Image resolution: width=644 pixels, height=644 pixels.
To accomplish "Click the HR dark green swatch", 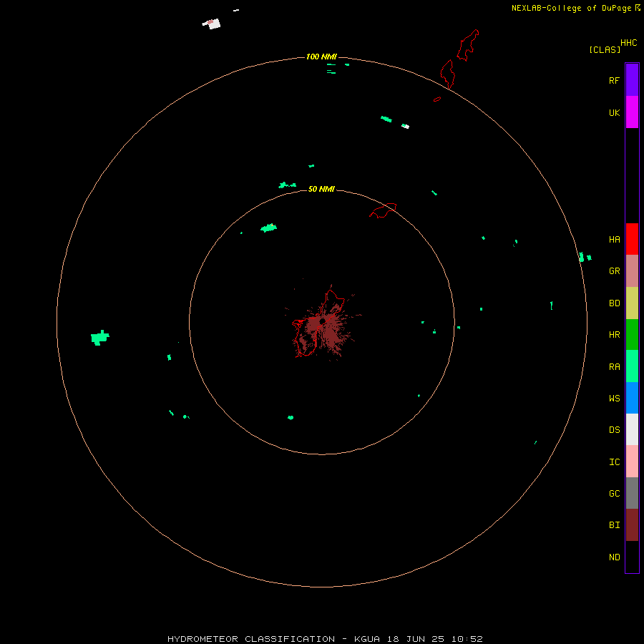I will pyautogui.click(x=632, y=334).
